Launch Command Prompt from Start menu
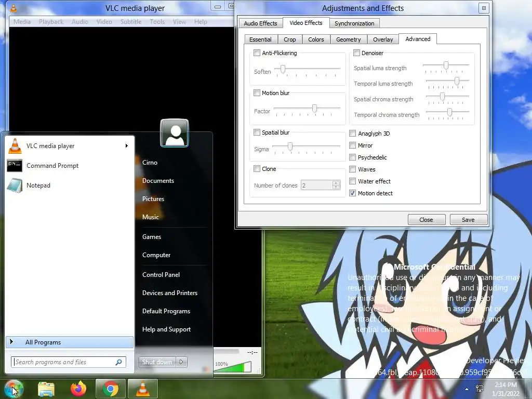Viewport: 532px width, 399px height. [x=70, y=166]
